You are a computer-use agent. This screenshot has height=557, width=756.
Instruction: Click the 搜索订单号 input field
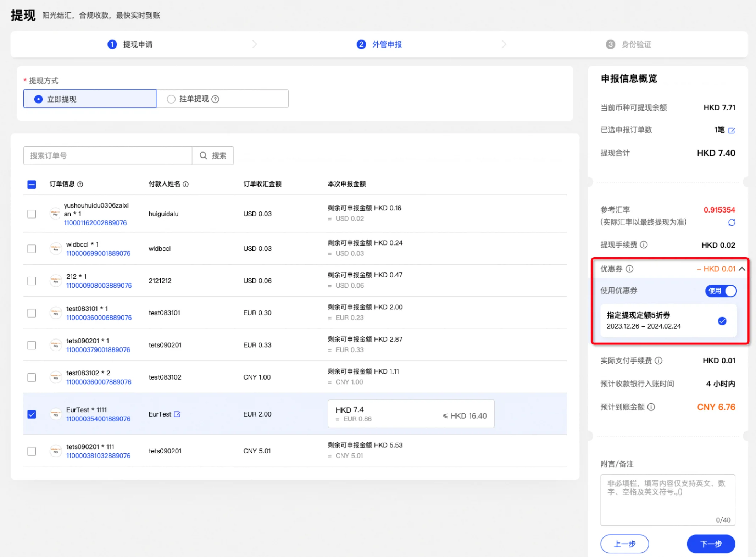(107, 155)
